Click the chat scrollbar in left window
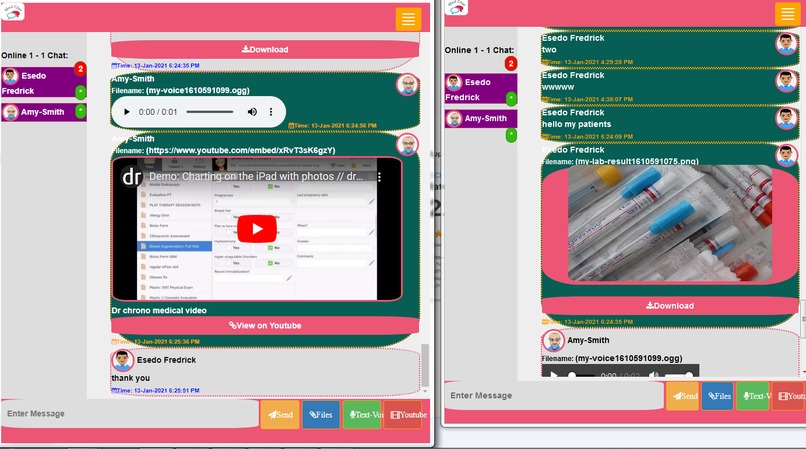The width and height of the screenshot is (806, 449). coord(425,365)
